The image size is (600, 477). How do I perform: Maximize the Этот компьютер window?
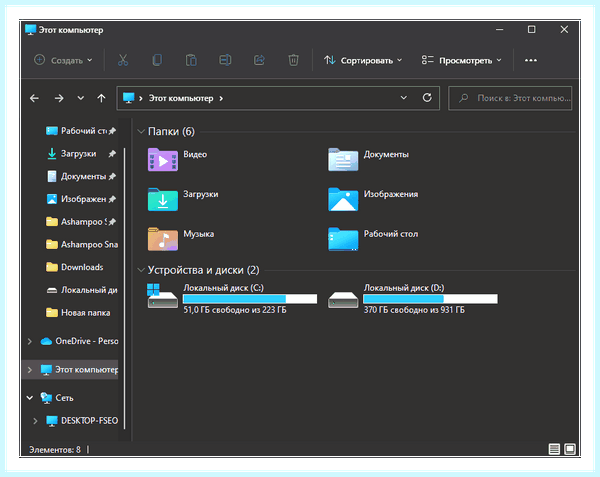532,29
